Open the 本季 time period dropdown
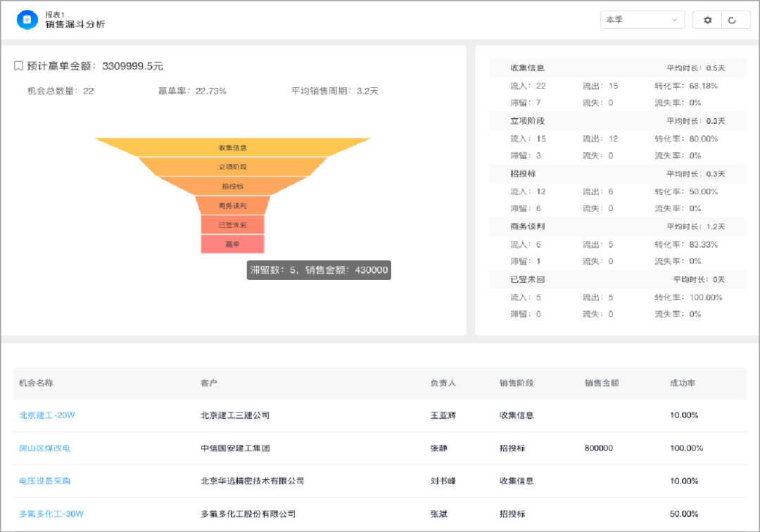Image resolution: width=760 pixels, height=532 pixels. tap(642, 20)
